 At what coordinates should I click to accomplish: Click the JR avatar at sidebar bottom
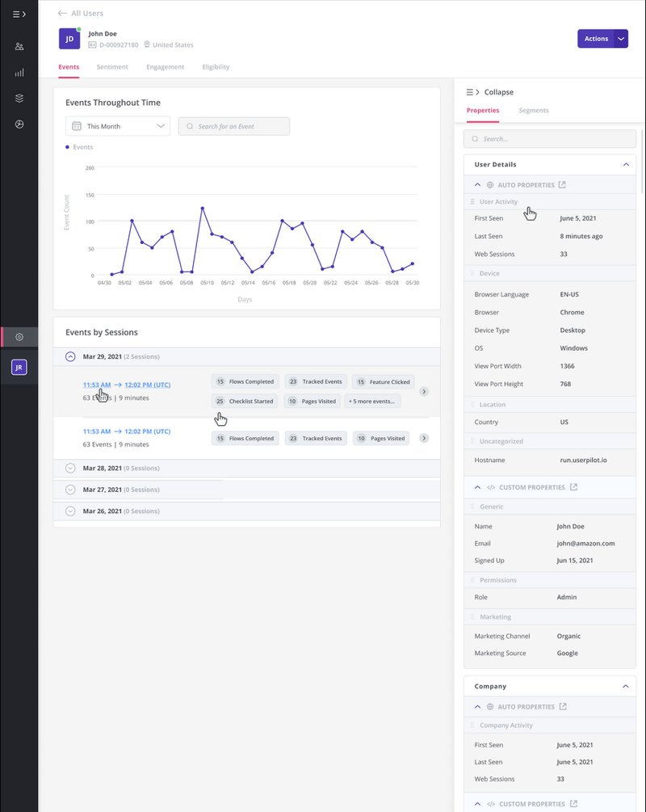18,368
